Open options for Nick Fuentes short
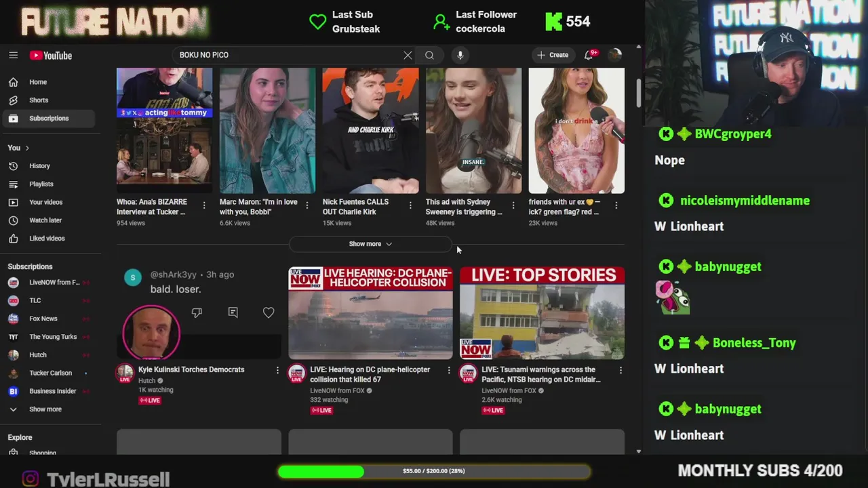Viewport: 868px width, 488px height. click(x=410, y=205)
